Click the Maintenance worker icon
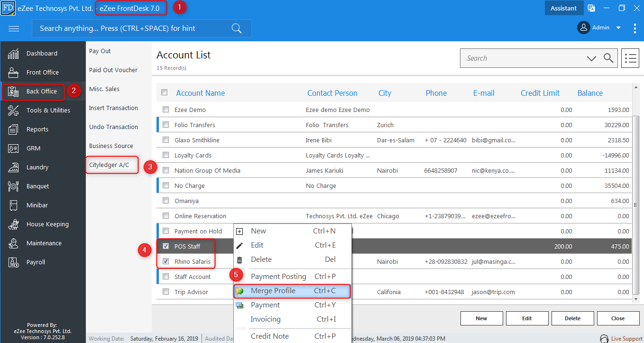Screen dimensions: 644x343 tap(13, 243)
